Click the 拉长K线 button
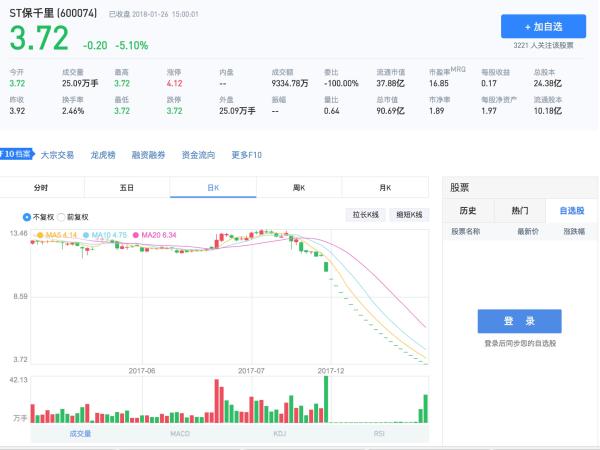 [x=364, y=215]
